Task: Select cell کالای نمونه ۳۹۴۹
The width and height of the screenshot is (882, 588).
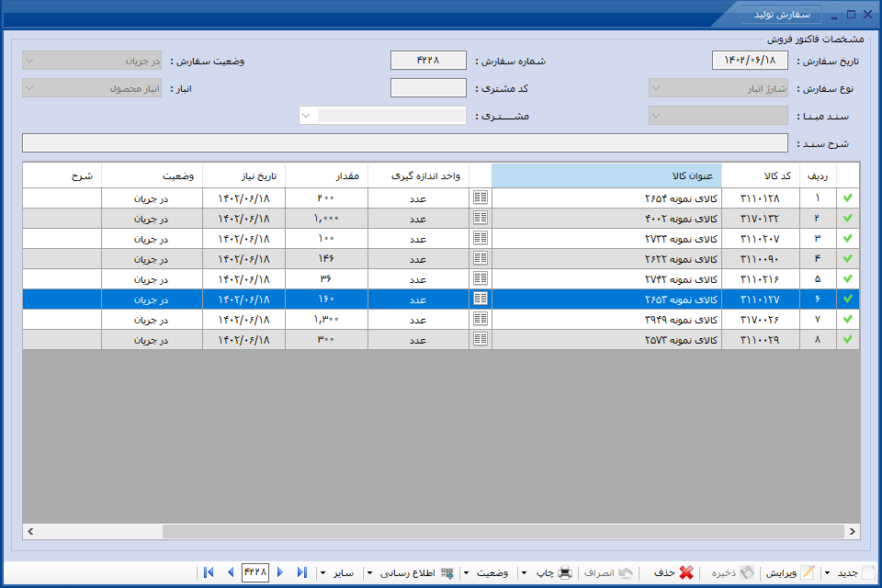Action: point(606,320)
